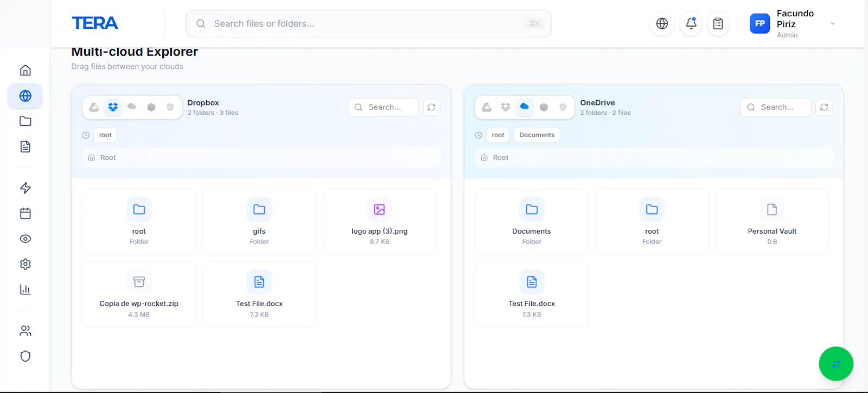Open the root folder card in OneDrive
Screen dimensions: 868x393
(652, 221)
